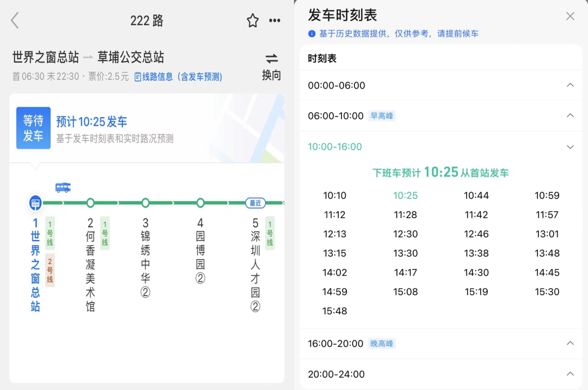This screenshot has width=588, height=390.
Task: Expand the 20:00-24:00 time range
Action: 440,374
